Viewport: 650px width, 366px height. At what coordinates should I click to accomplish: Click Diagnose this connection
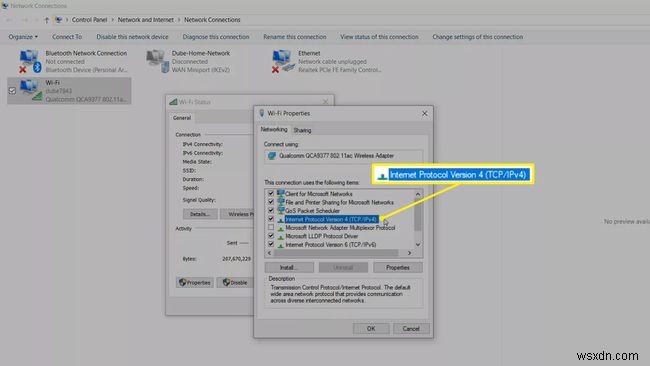tap(216, 37)
